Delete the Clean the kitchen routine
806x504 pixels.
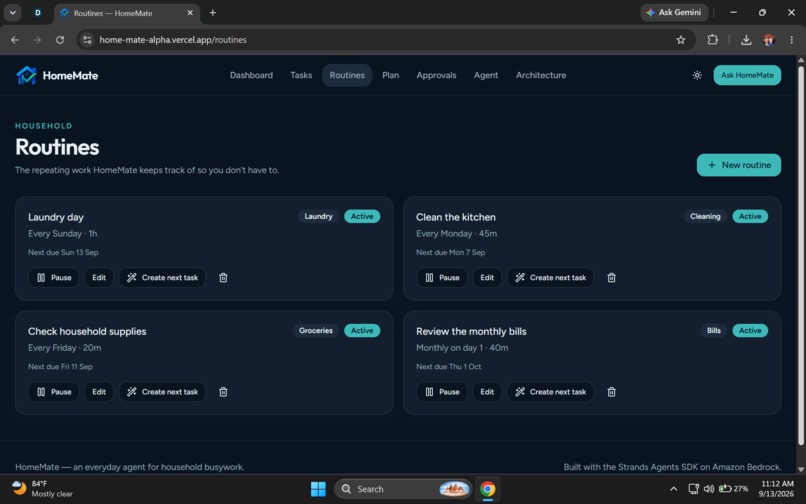611,278
